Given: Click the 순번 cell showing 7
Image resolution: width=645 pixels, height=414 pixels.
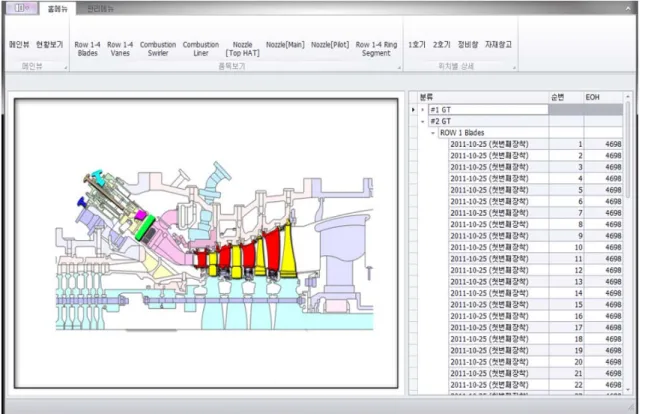Looking at the screenshot, I should (x=566, y=213).
